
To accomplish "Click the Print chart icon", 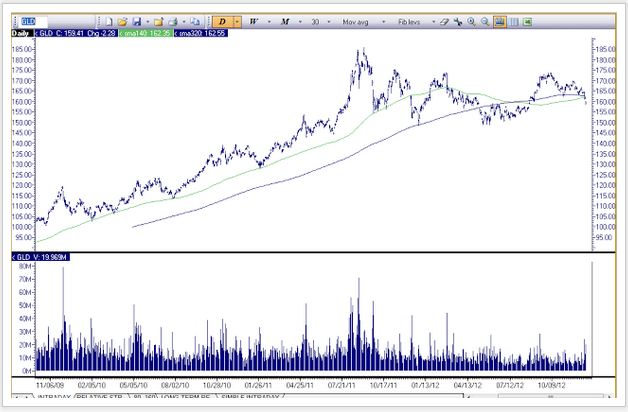I will (173, 20).
